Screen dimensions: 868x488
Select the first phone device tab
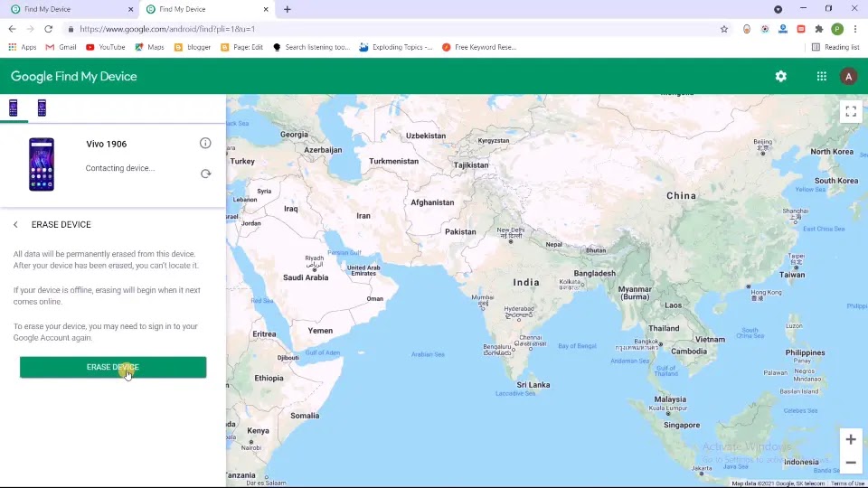pos(14,108)
